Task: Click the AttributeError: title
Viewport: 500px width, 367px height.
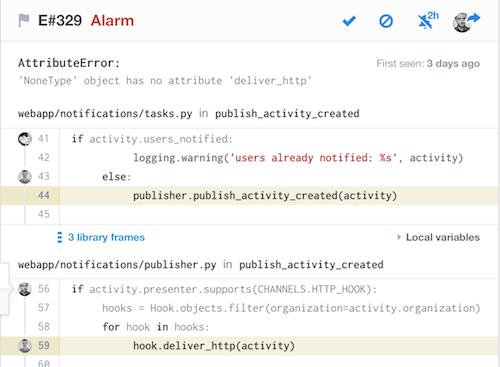Action: pos(69,63)
